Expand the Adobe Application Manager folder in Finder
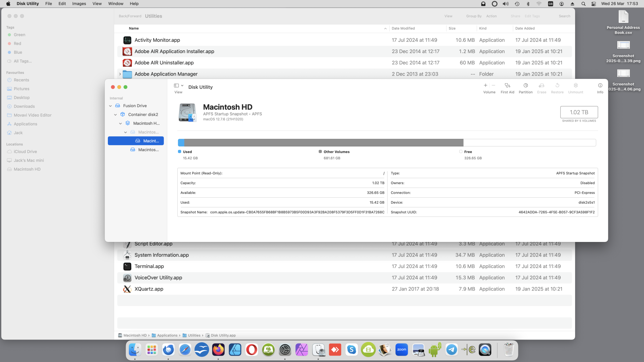The width and height of the screenshot is (644, 362). point(120,74)
